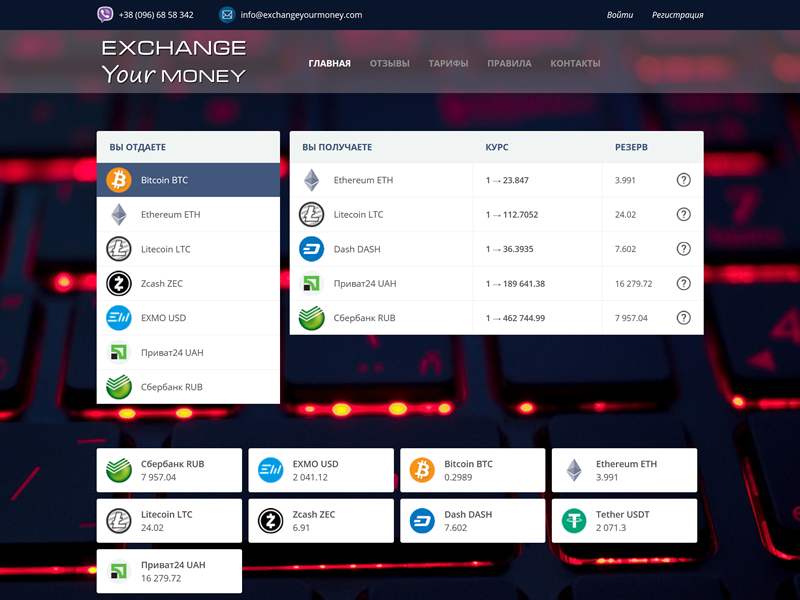Open the Регистрация link
800x600 pixels.
click(x=676, y=15)
